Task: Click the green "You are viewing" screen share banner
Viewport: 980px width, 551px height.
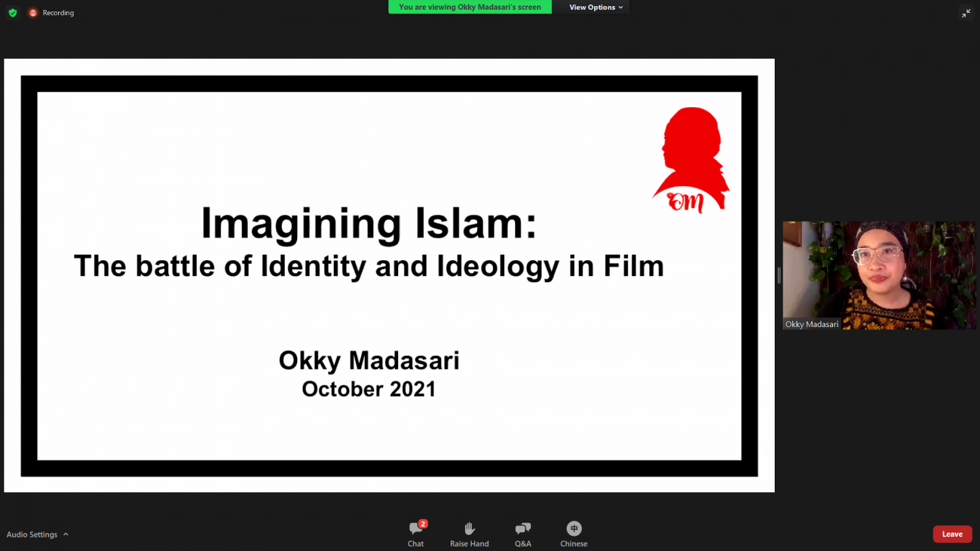Action: 470,7
